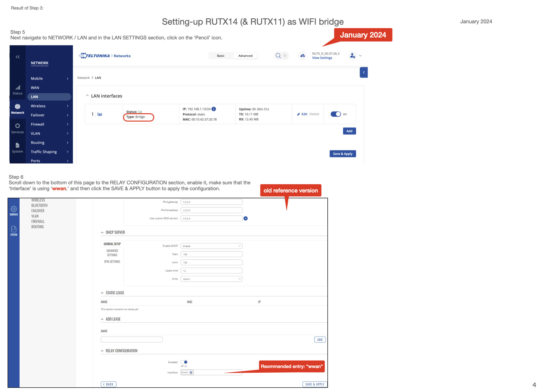Screen dimensions: 542x392
Task: Click the IPv4 broadcast field
Action: (212, 210)
